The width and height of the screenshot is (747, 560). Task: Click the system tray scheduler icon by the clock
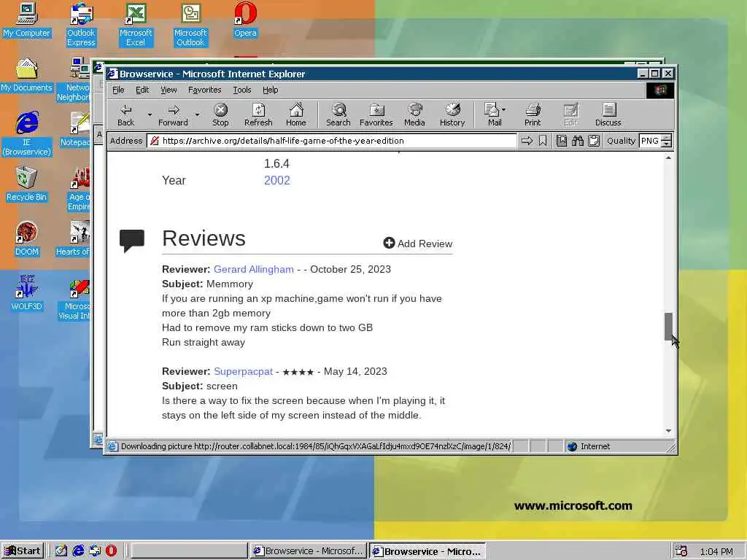click(x=681, y=551)
